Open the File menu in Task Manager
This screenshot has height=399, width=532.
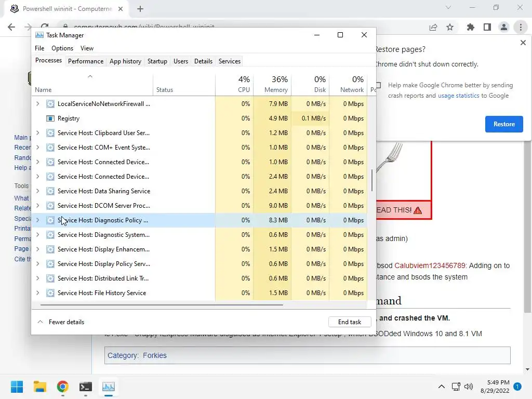click(x=39, y=48)
